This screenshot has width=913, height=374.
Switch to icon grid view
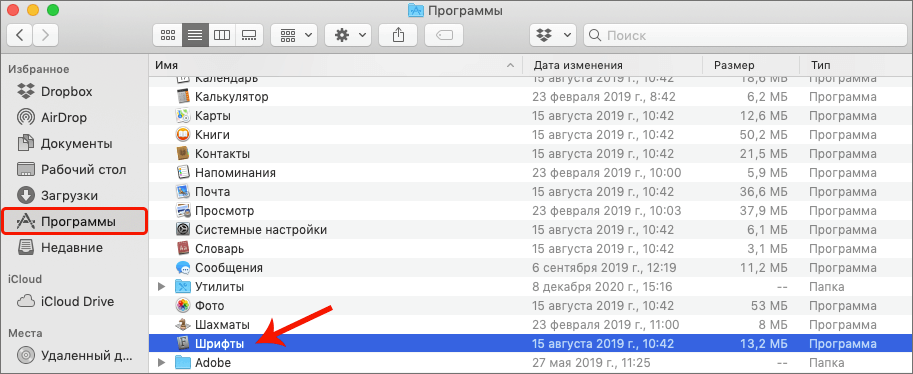(x=168, y=35)
